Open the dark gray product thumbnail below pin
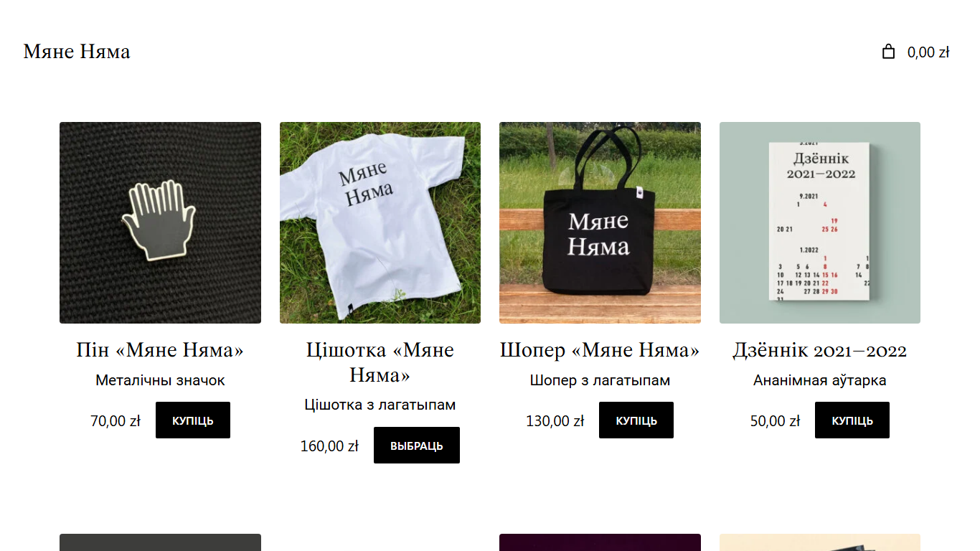Screen dimensions: 980x551 160,542
